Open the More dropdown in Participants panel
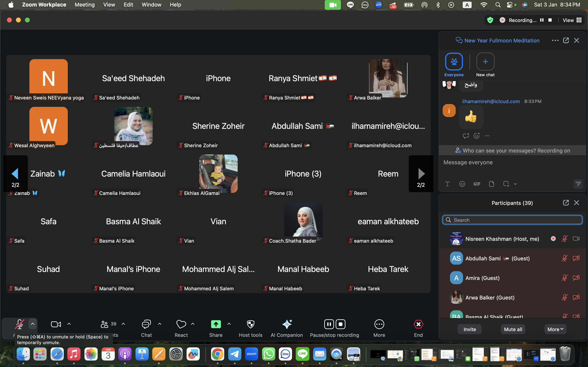Screen dimensions: 588x367 point(555,329)
